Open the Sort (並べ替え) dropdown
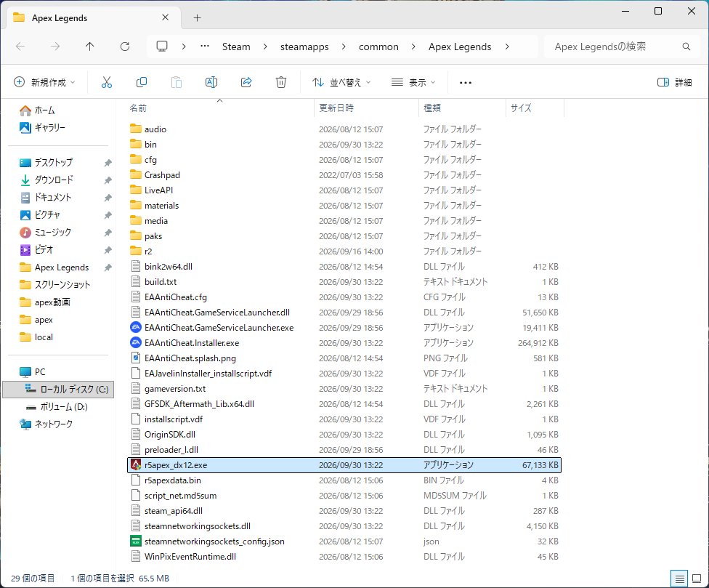The width and height of the screenshot is (709, 588). click(x=341, y=82)
